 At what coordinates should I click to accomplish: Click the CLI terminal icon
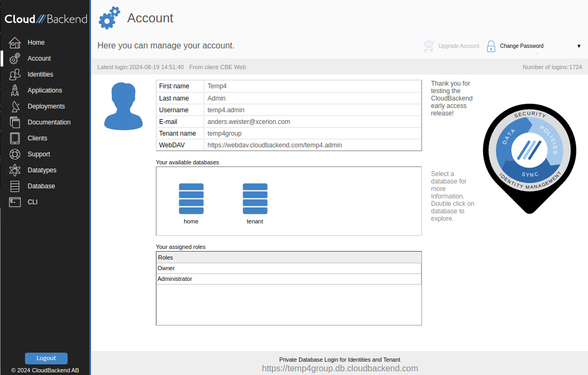14,202
